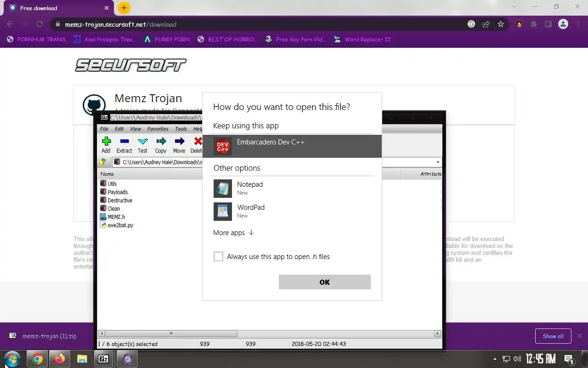Click the volume icon in system tray
Image resolution: width=588 pixels, height=368 pixels.
[517, 359]
